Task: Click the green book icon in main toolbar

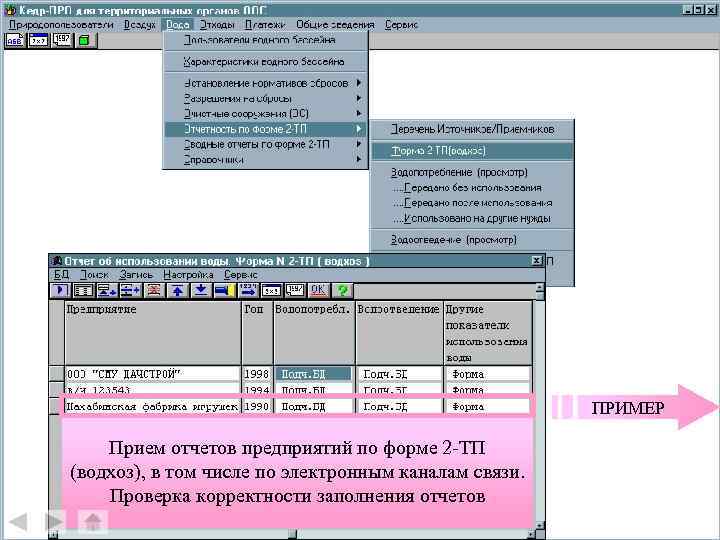Action: tap(85, 40)
